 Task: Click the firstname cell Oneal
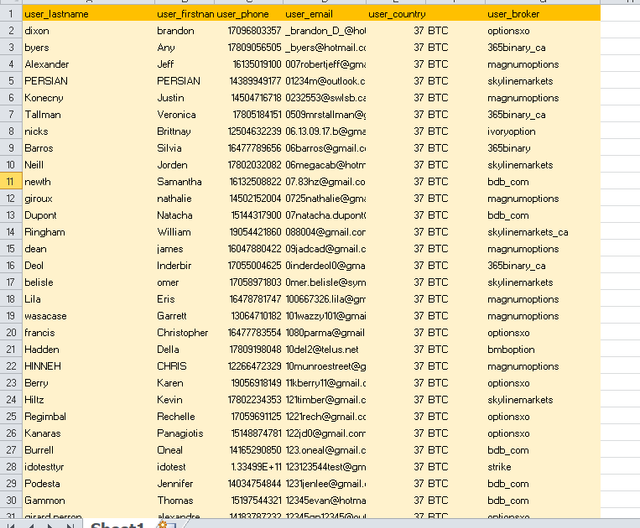[x=184, y=450]
